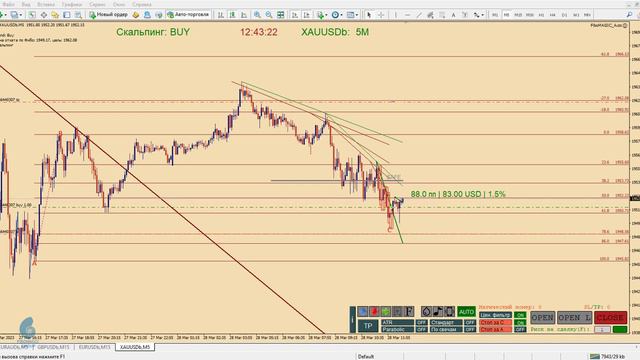Image resolution: width=640 pixels, height=360 pixels.
Task: Click the gray OPEN button
Action: (542, 318)
